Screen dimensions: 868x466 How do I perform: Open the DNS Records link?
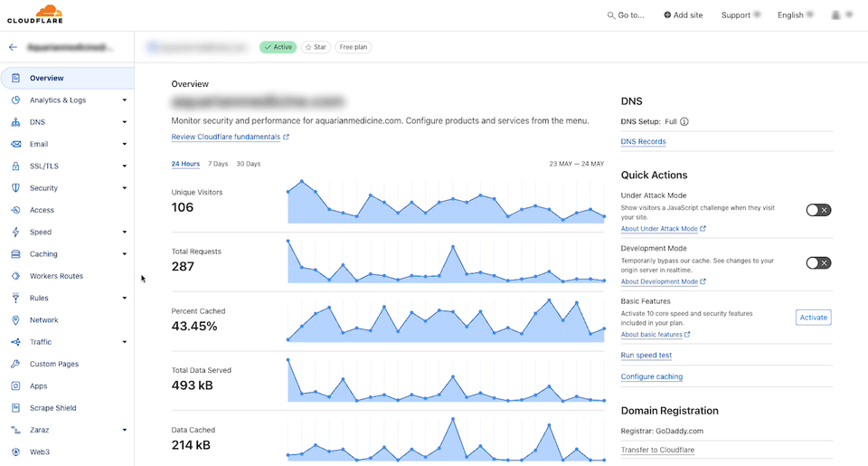pos(643,141)
